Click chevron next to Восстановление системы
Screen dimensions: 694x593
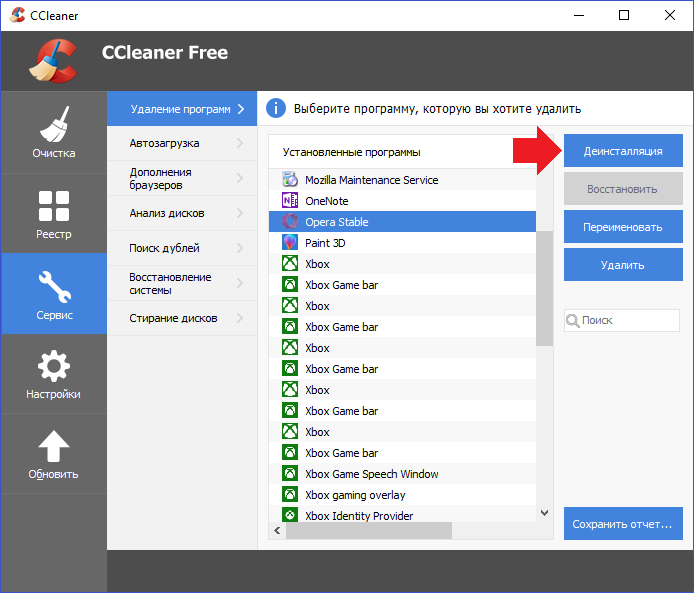pyautogui.click(x=240, y=283)
